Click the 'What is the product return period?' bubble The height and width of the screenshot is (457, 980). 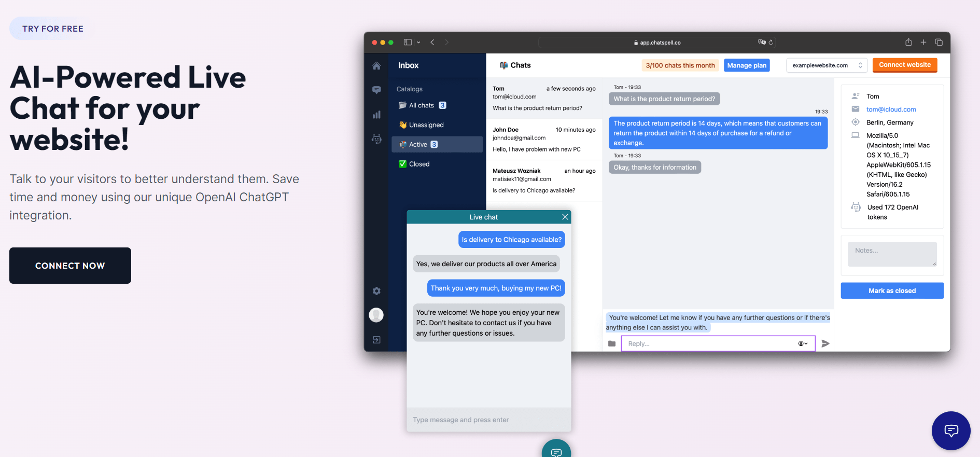[664, 99]
